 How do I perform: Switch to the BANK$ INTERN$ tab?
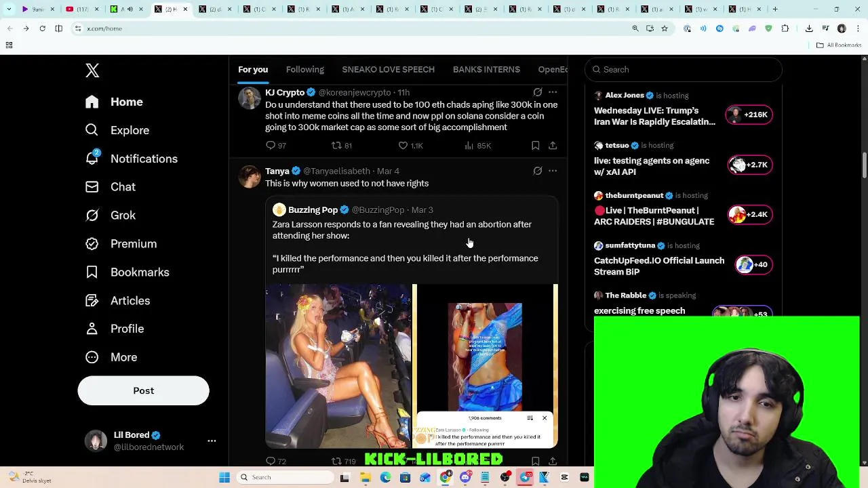(x=486, y=69)
